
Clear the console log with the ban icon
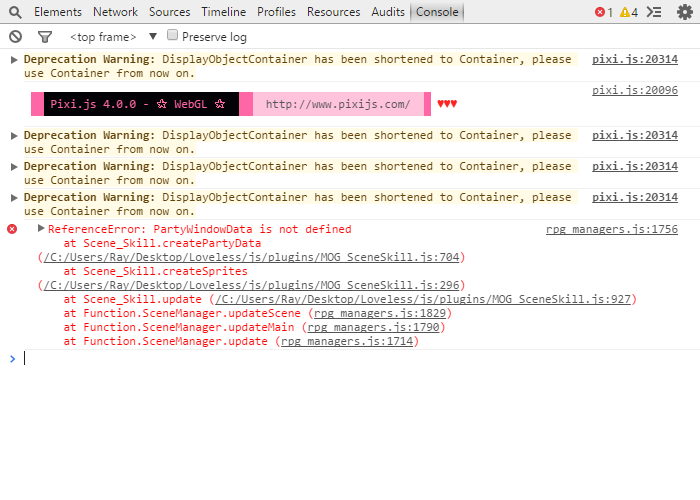tap(15, 37)
